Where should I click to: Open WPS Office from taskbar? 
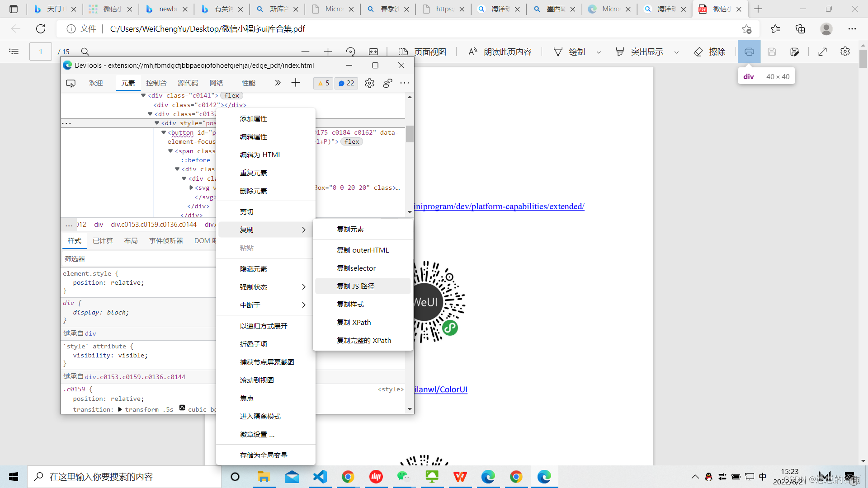(x=460, y=477)
